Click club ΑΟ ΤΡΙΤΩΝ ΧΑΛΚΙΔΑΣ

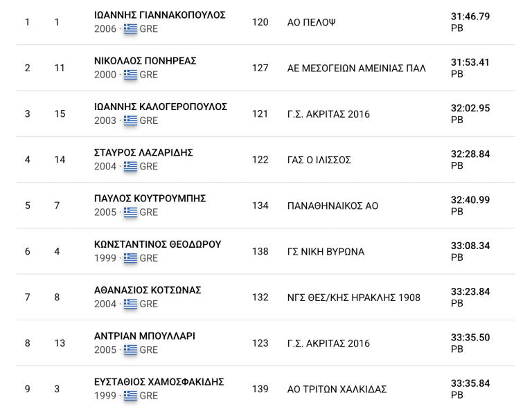[337, 390]
